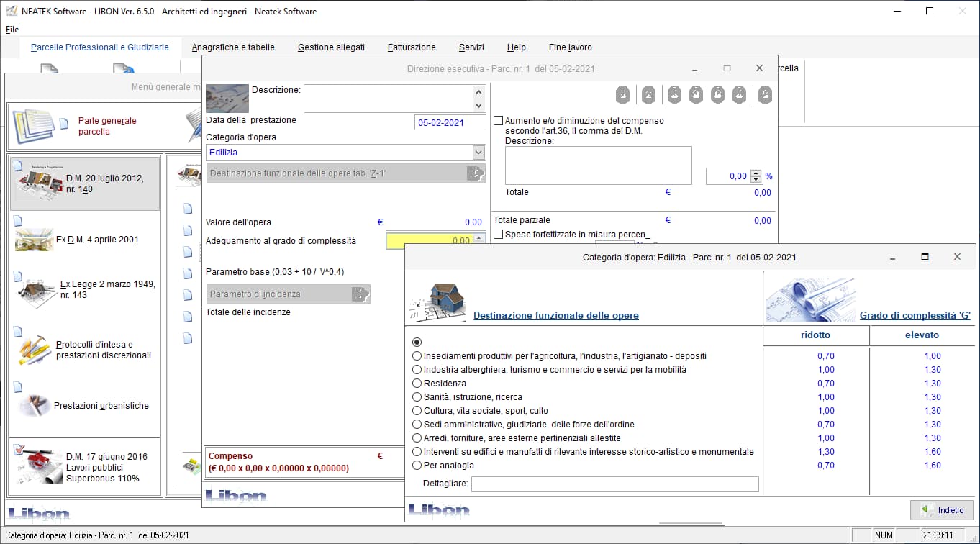
Task: Click small page icon beside Parte generale parcella
Action: [64, 122]
